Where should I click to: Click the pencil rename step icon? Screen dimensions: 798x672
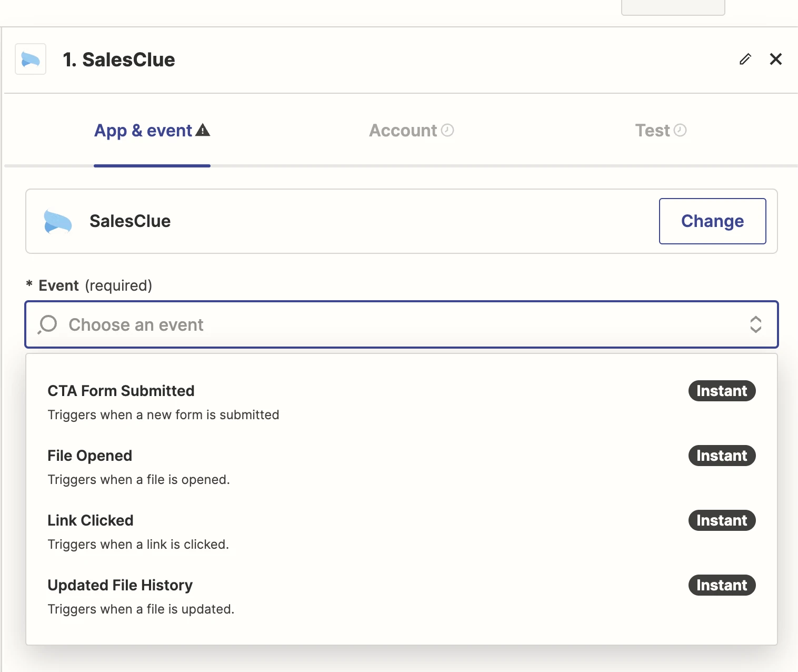[745, 59]
